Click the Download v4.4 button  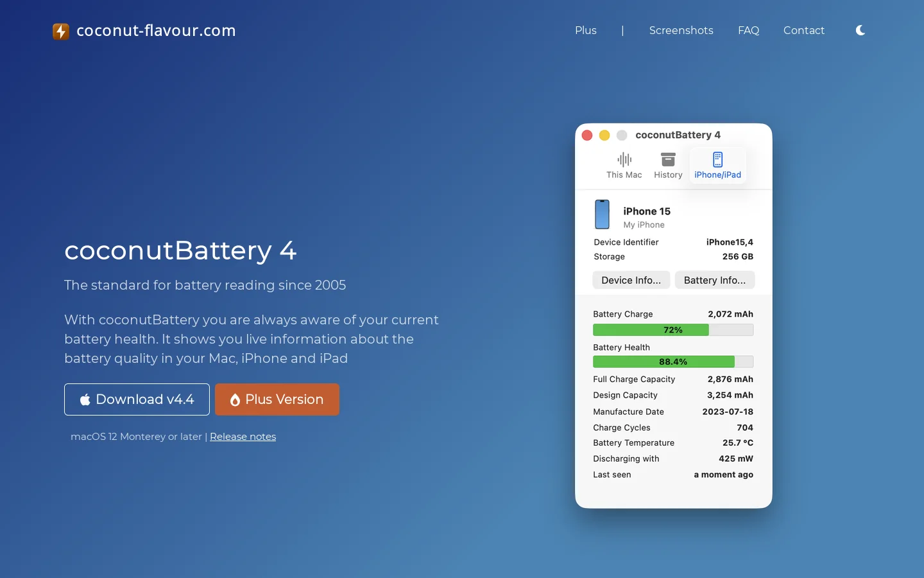tap(137, 399)
